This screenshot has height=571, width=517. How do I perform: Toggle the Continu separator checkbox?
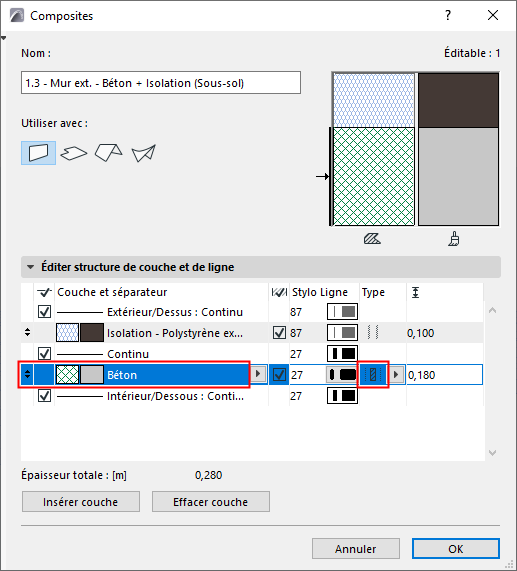point(44,354)
